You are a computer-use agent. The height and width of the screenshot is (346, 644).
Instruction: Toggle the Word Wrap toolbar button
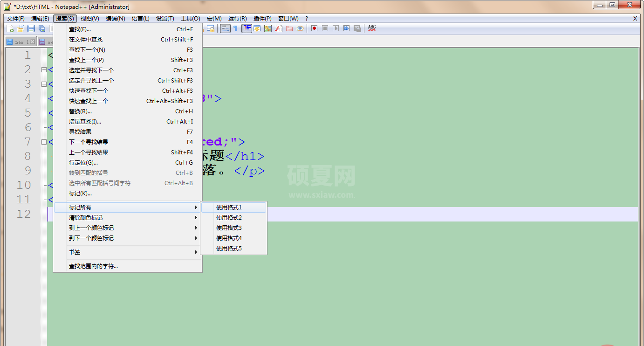[x=225, y=28]
